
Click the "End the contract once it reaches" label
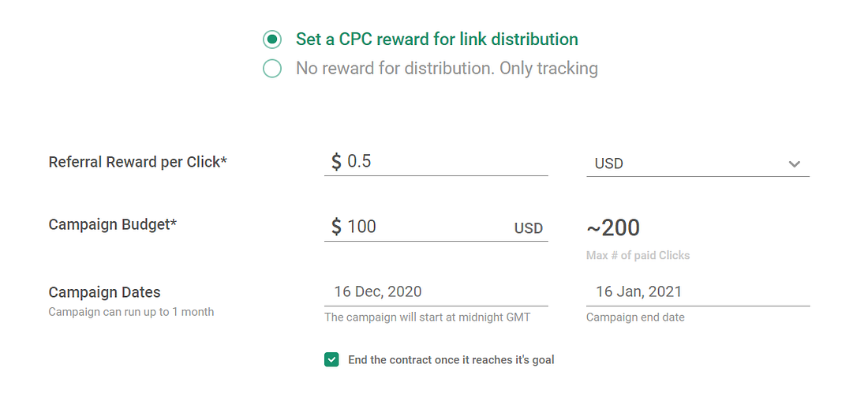[451, 360]
